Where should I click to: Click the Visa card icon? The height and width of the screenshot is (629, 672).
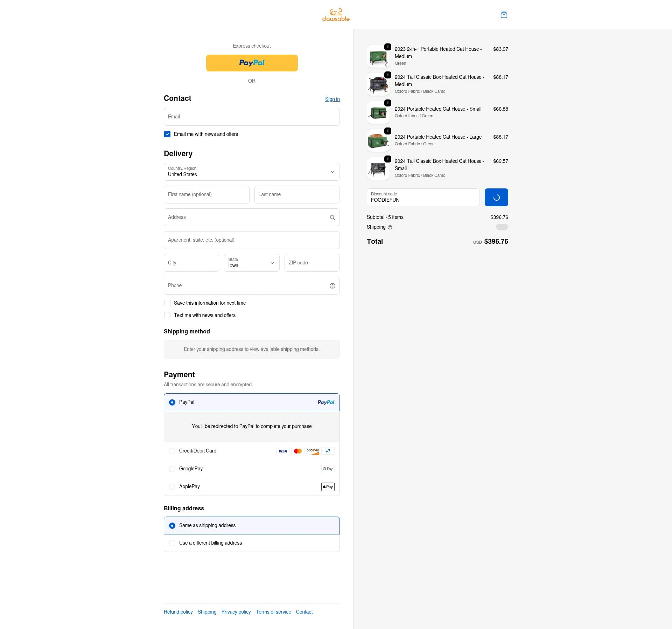coord(282,451)
